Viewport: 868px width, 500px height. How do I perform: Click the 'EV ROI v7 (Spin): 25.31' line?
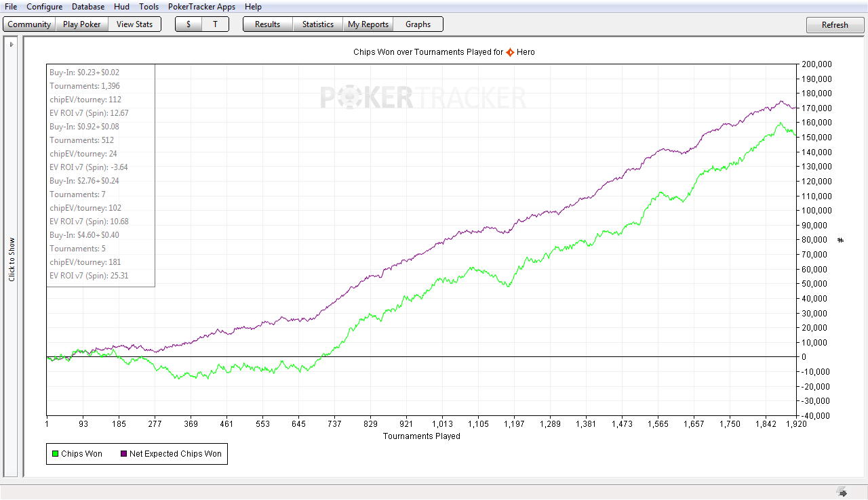(x=89, y=276)
